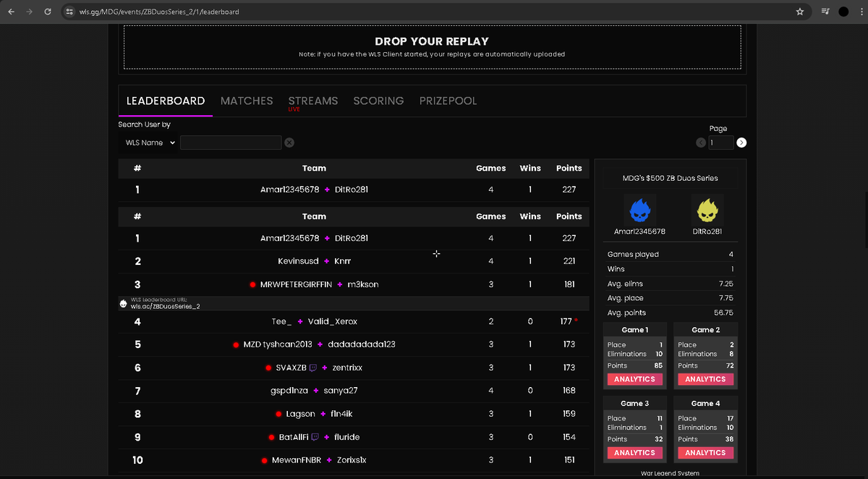Select player dadadadada123

point(362,344)
